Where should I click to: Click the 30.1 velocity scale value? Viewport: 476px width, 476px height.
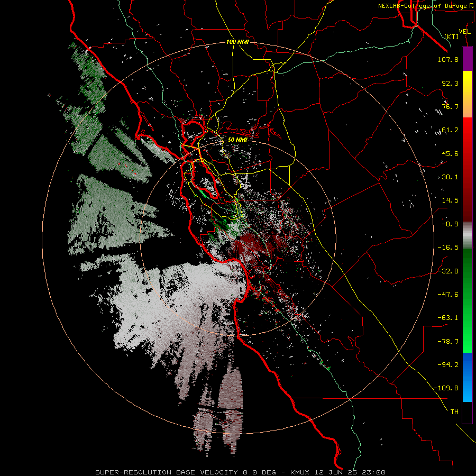click(450, 177)
